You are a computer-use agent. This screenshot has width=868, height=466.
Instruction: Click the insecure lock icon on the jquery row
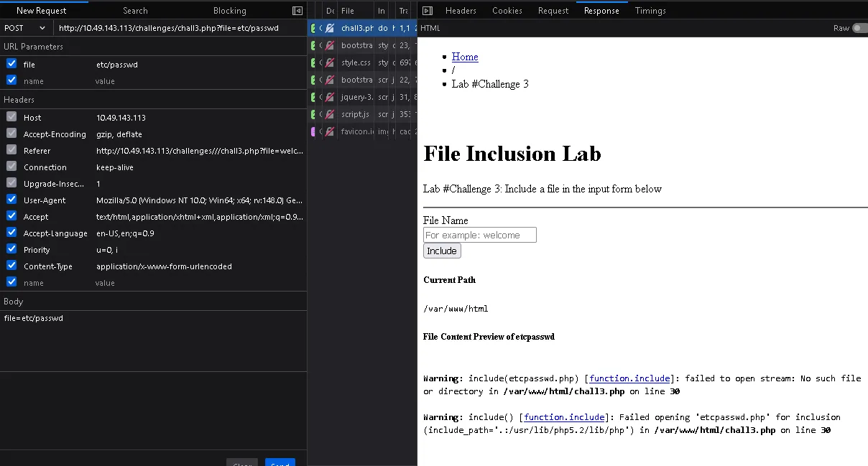point(329,97)
